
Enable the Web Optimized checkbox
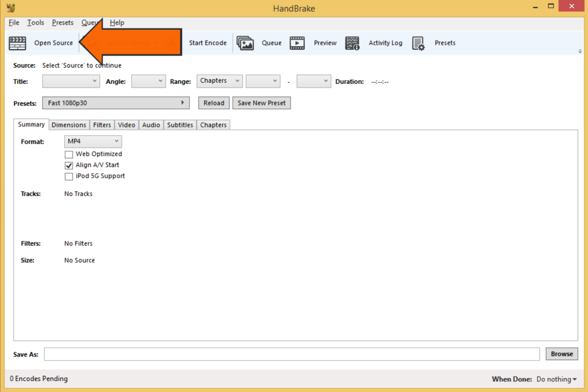tap(69, 154)
